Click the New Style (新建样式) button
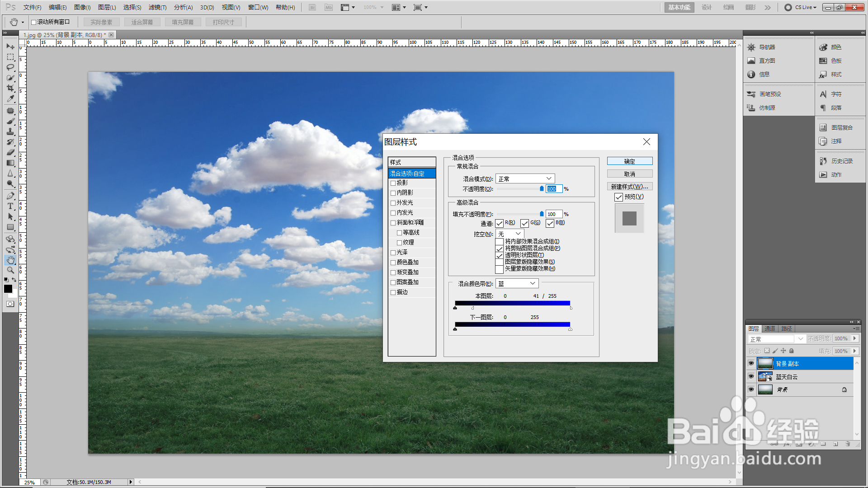Viewport: 868px width, 488px height. coord(629,187)
